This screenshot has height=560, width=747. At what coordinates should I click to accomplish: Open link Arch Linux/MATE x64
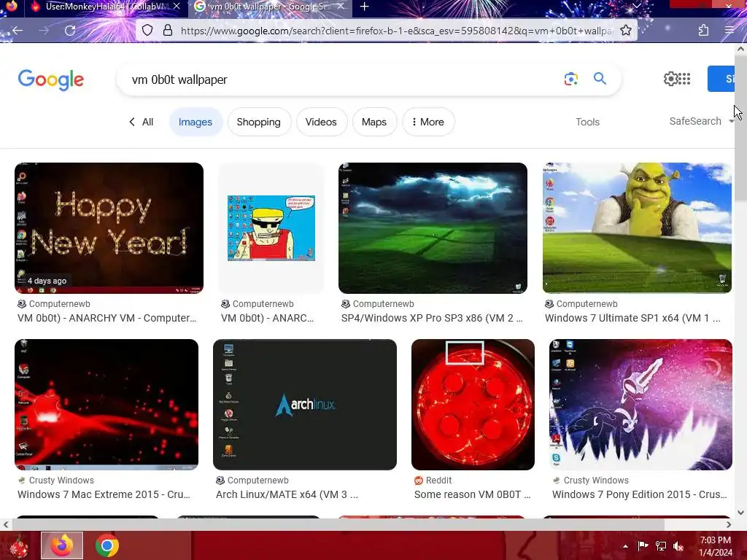pyautogui.click(x=287, y=495)
